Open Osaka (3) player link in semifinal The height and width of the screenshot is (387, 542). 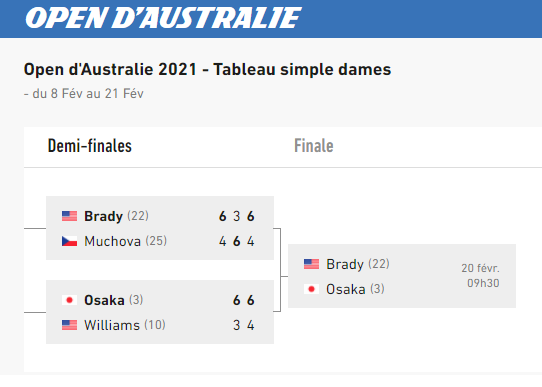click(x=113, y=300)
